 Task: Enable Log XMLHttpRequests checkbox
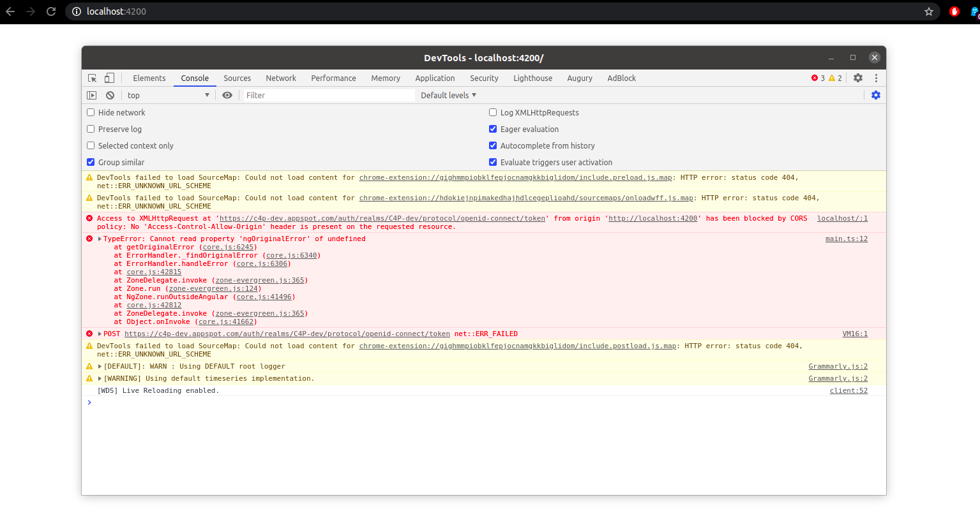click(493, 112)
